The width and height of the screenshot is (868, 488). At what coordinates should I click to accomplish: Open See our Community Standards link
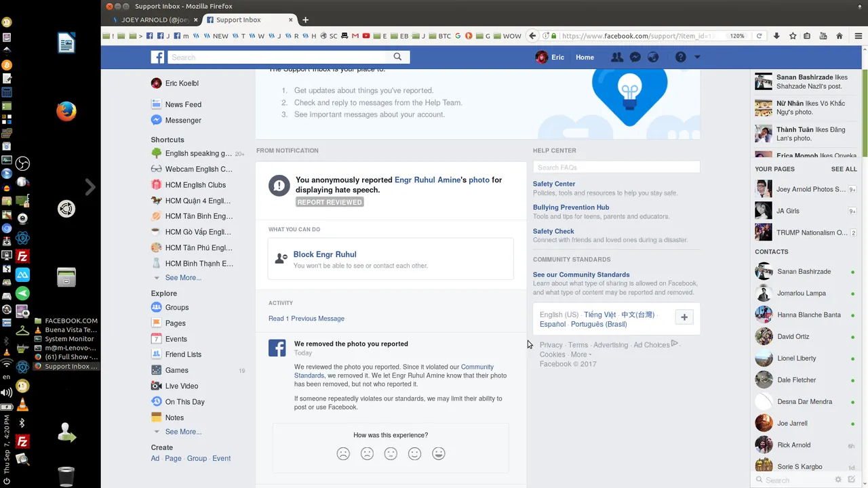click(581, 274)
